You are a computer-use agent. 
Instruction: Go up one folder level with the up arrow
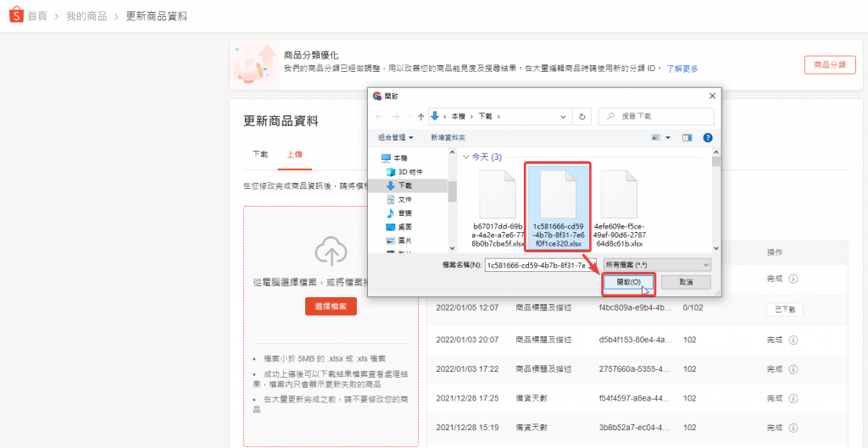[x=421, y=116]
